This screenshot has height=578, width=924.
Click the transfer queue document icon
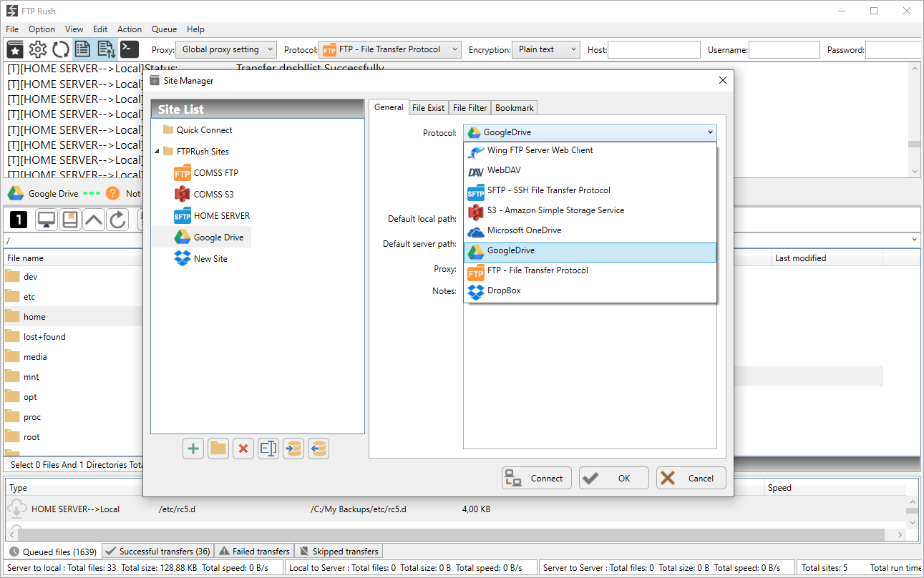pyautogui.click(x=107, y=49)
